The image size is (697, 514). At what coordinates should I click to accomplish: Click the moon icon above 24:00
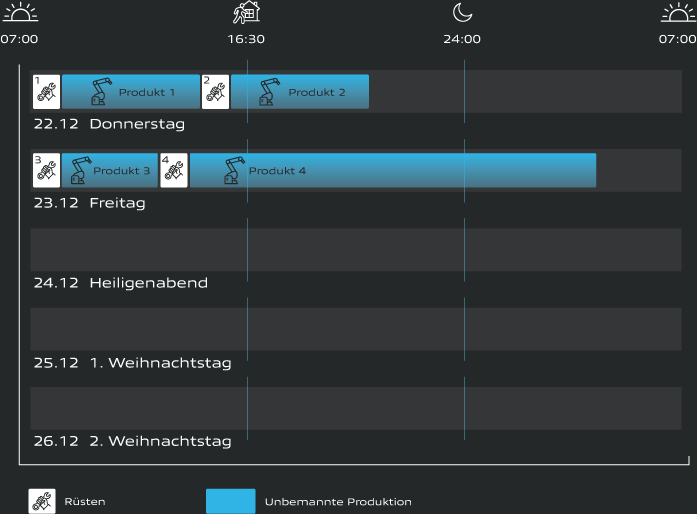(x=462, y=13)
